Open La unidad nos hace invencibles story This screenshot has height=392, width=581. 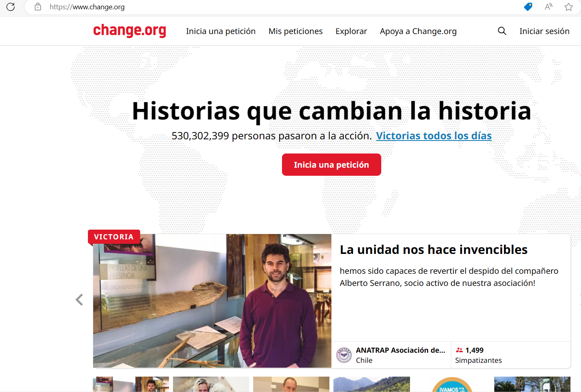(x=434, y=249)
